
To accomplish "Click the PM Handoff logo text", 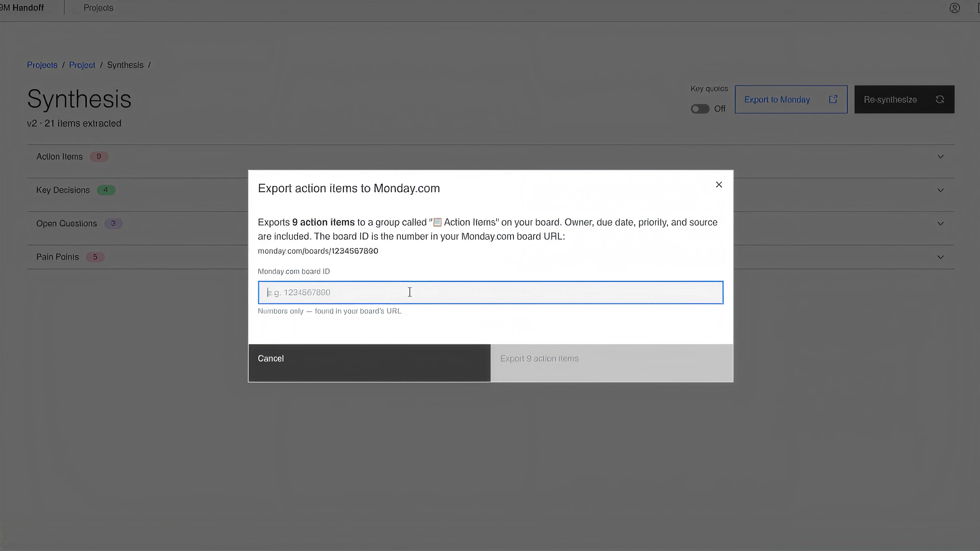I will click(x=22, y=8).
